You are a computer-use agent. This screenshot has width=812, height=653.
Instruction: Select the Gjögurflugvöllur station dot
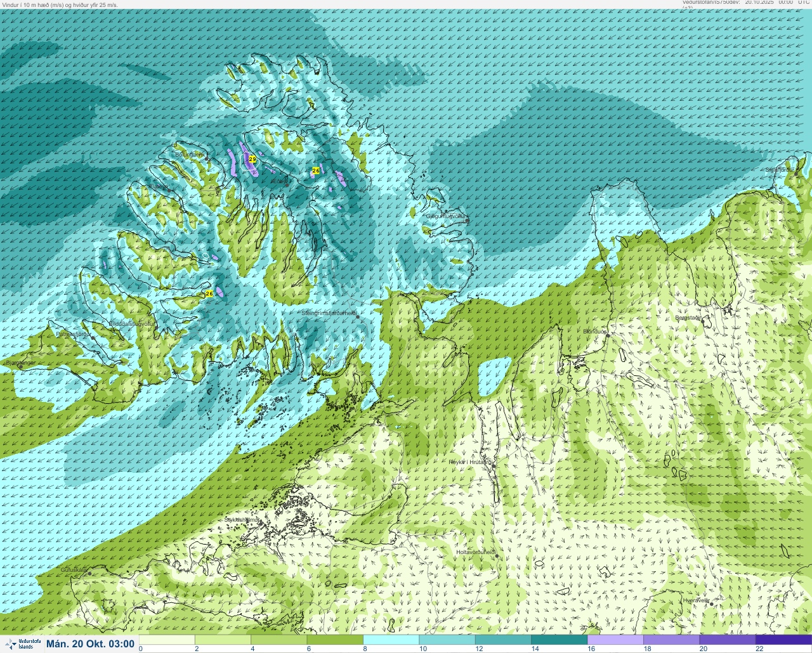[x=467, y=220]
